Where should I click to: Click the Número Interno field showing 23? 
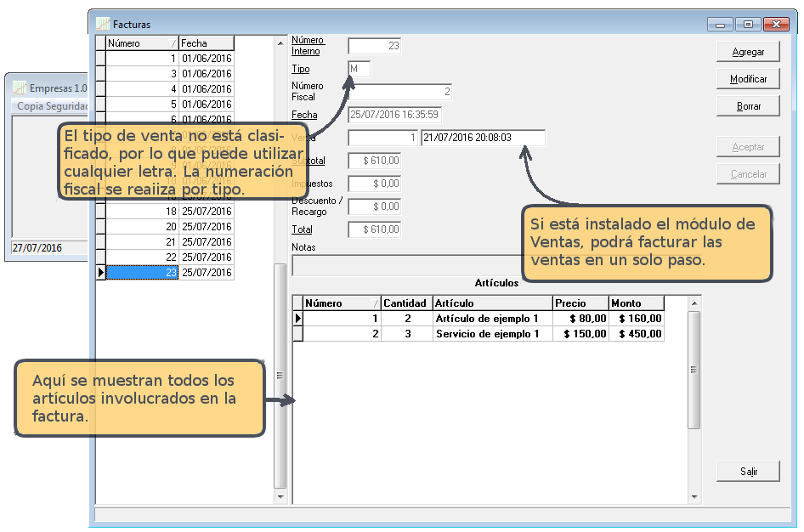coord(374,46)
